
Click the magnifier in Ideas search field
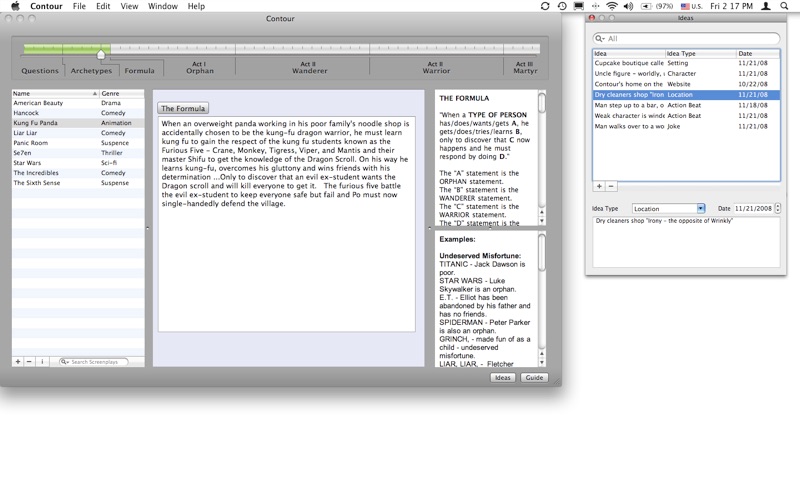click(x=599, y=38)
